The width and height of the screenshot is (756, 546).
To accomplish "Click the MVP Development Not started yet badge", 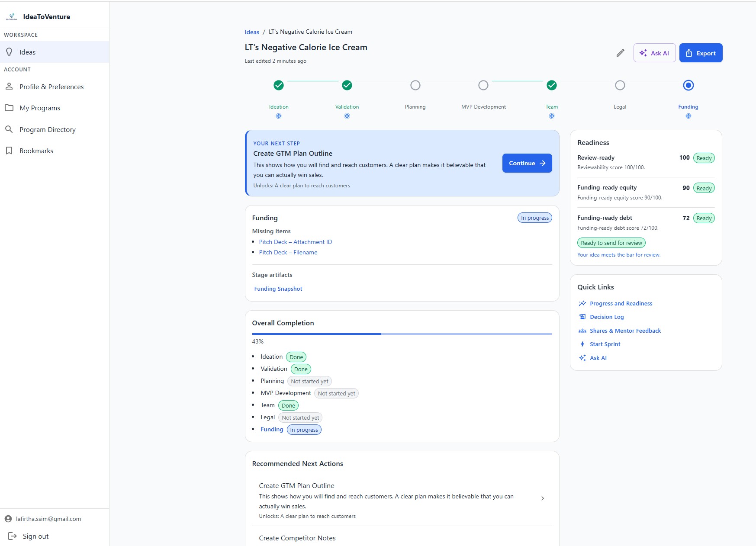I will (x=336, y=393).
